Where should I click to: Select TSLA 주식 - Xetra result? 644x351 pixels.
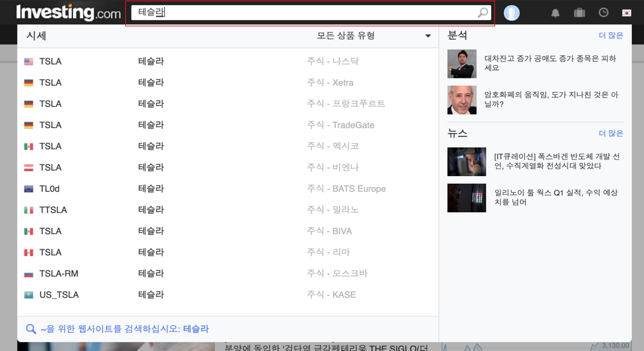[x=228, y=83]
